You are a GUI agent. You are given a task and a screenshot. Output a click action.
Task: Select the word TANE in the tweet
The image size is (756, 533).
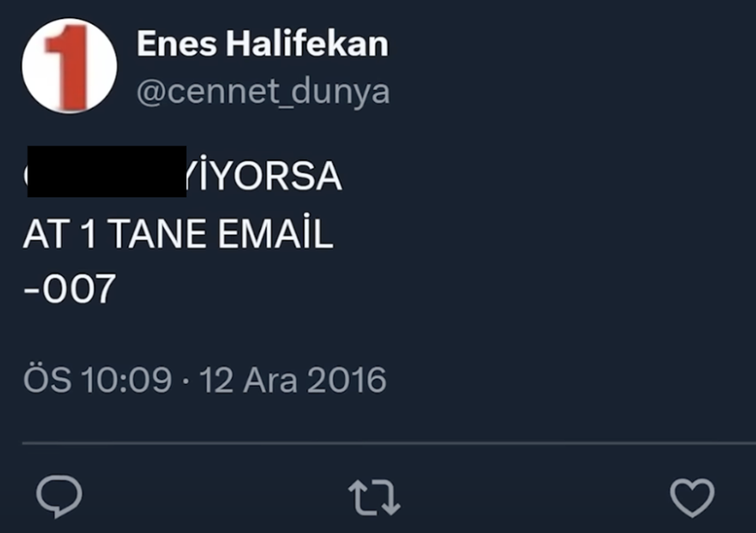click(158, 235)
